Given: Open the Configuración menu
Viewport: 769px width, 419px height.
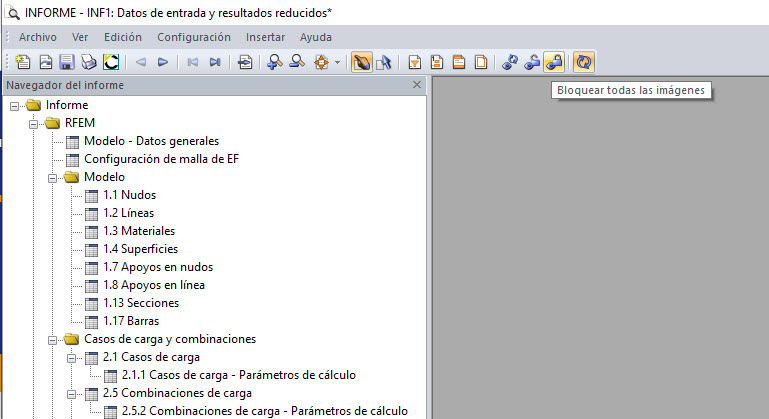Looking at the screenshot, I should 194,37.
